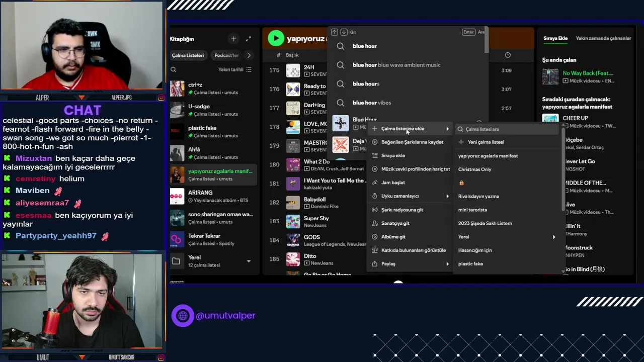Viewport: 644px width, 362px height.
Task: Open the ARIRANG album in the library
Action: (213, 196)
